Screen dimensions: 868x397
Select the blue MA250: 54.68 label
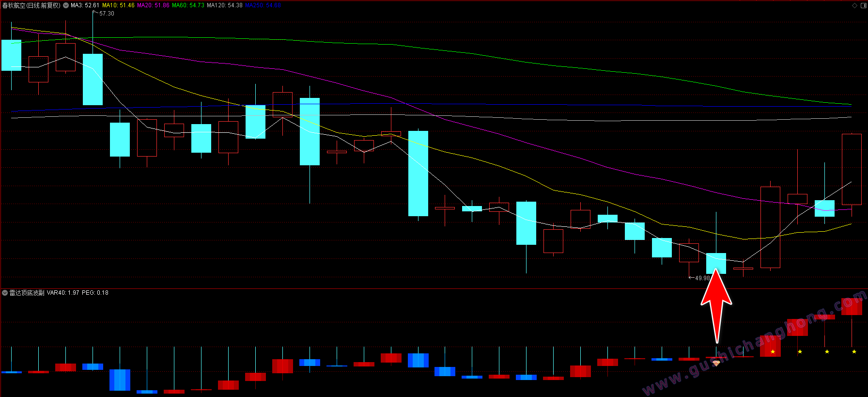tap(263, 5)
